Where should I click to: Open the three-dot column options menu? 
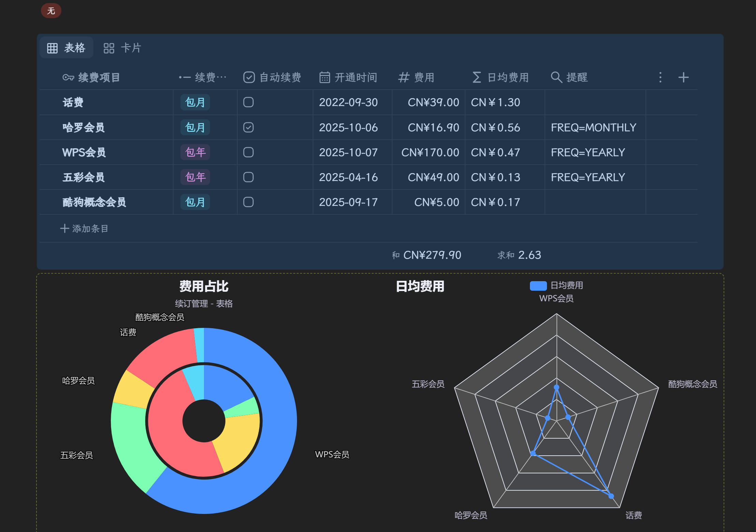click(660, 77)
